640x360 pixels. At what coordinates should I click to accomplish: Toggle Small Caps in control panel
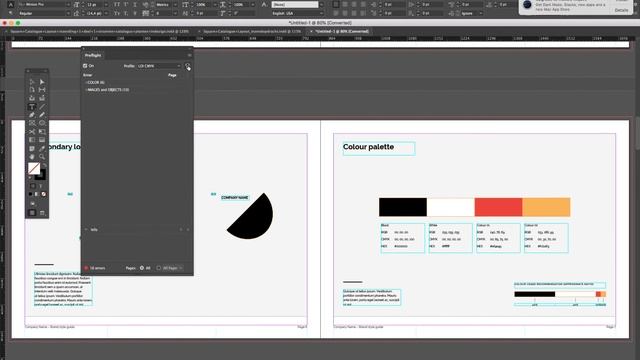[x=117, y=13]
